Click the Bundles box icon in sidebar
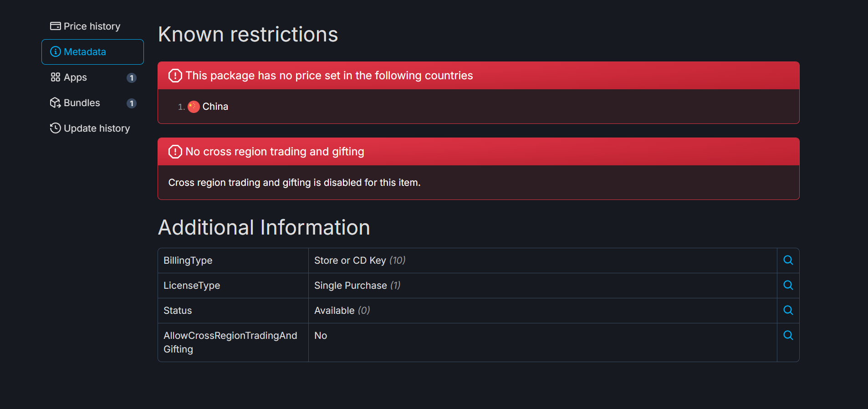Image resolution: width=868 pixels, height=409 pixels. (56, 102)
